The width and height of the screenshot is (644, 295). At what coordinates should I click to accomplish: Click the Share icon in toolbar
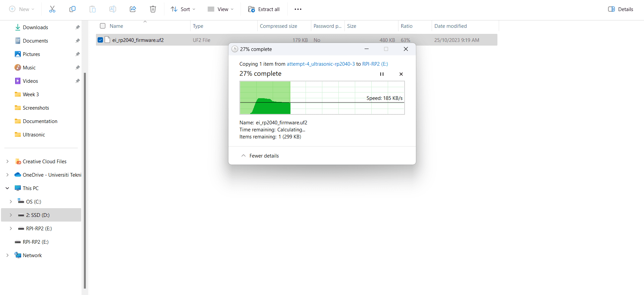[x=133, y=9]
